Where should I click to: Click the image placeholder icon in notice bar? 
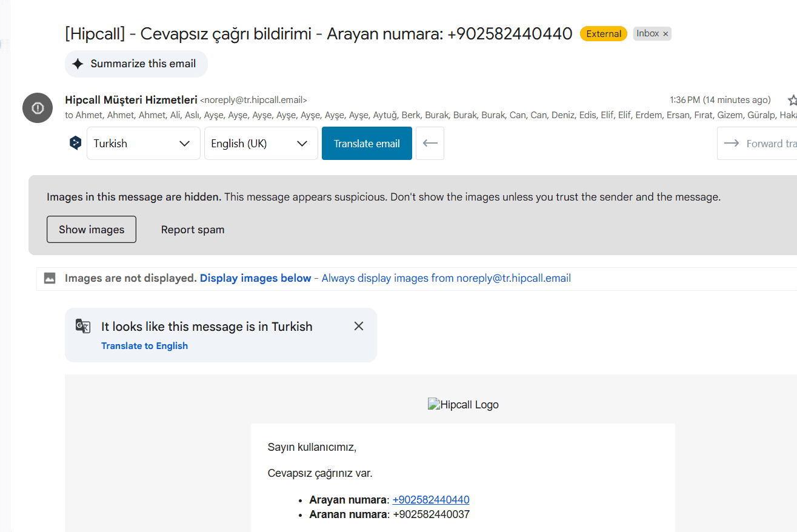[50, 278]
